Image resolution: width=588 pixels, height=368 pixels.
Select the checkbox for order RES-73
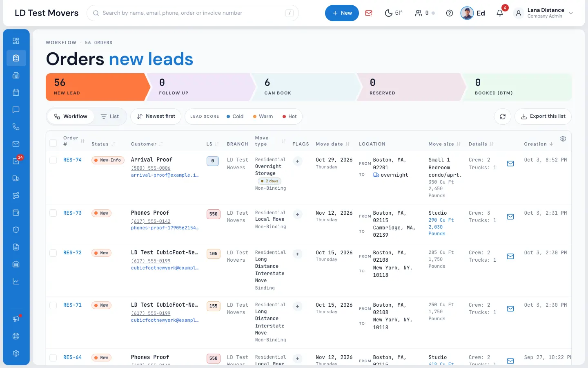click(53, 213)
